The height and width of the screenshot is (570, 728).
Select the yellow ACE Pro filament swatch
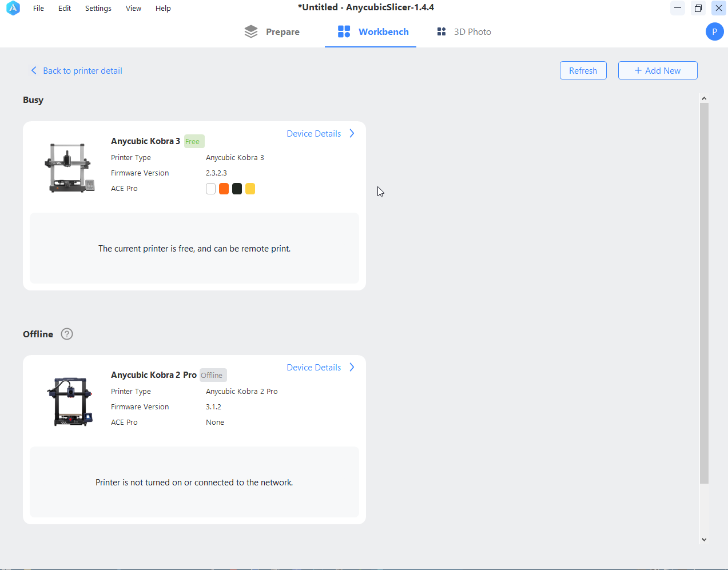coord(250,189)
